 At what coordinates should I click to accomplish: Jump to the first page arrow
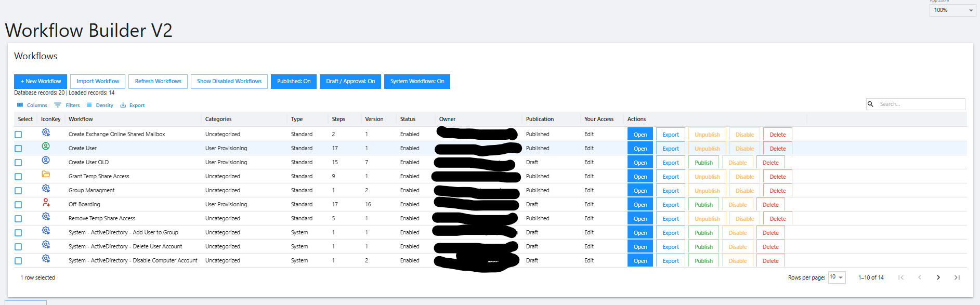(901, 277)
